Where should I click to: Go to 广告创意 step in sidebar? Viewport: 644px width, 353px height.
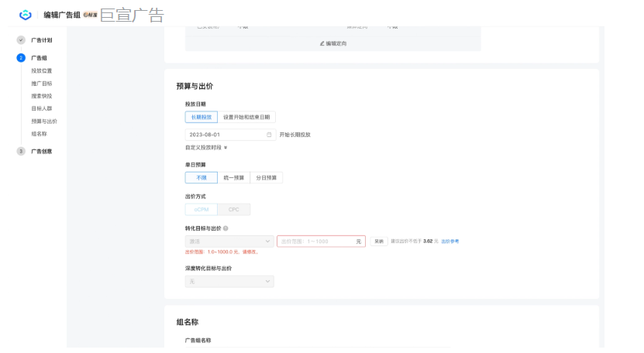(42, 152)
